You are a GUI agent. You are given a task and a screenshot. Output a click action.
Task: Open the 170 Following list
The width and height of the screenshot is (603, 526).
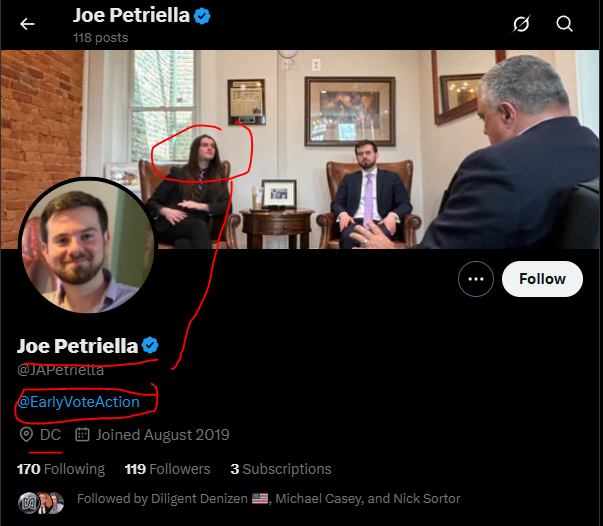click(x=60, y=468)
